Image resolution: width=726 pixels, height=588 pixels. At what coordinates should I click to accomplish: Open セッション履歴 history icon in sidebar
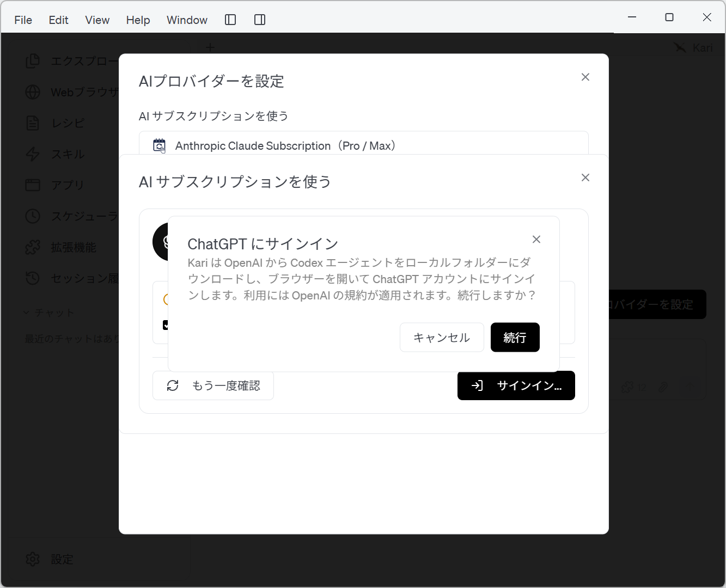click(33, 278)
